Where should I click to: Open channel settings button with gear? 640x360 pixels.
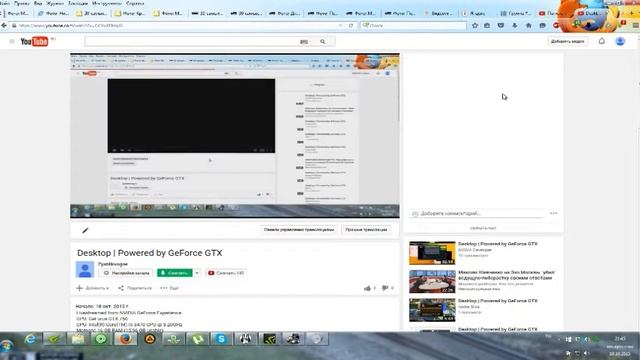(126, 273)
